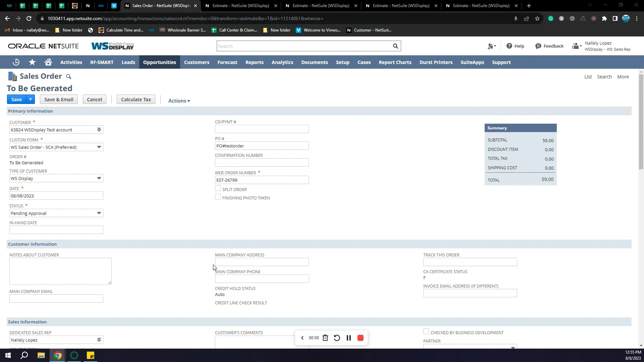Click the magnifier next to Sales Order title

69,77
